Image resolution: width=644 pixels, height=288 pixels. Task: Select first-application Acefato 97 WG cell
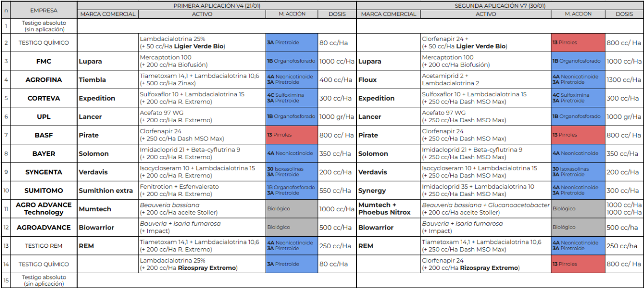pos(202,117)
